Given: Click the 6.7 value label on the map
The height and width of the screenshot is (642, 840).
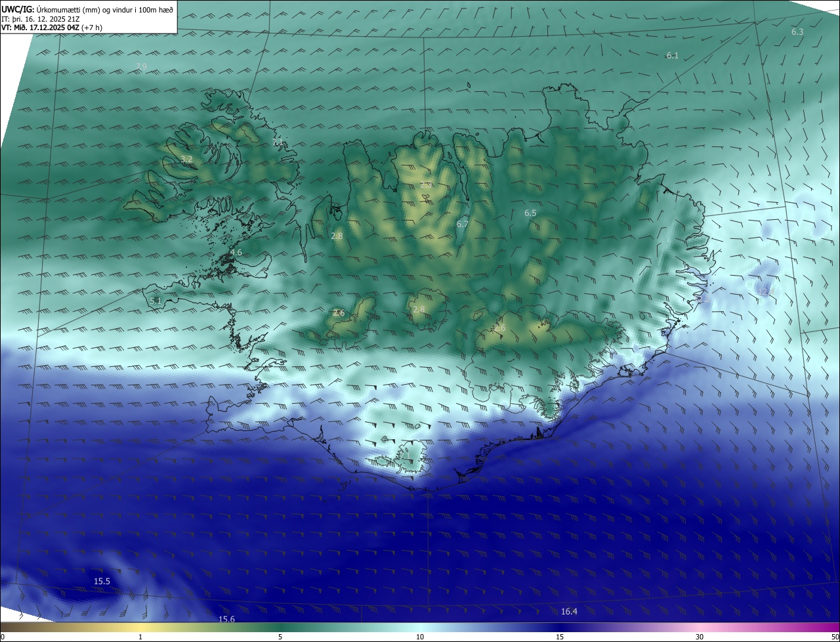Looking at the screenshot, I should pos(463,225).
